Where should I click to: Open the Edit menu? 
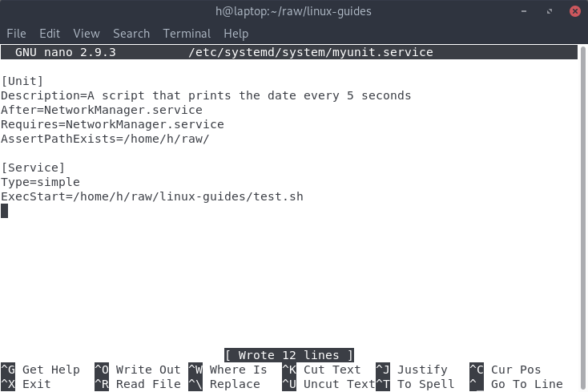(x=50, y=34)
